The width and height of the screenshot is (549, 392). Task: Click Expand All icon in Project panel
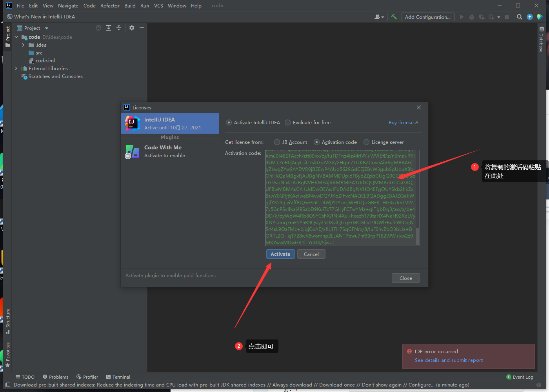click(x=109, y=28)
